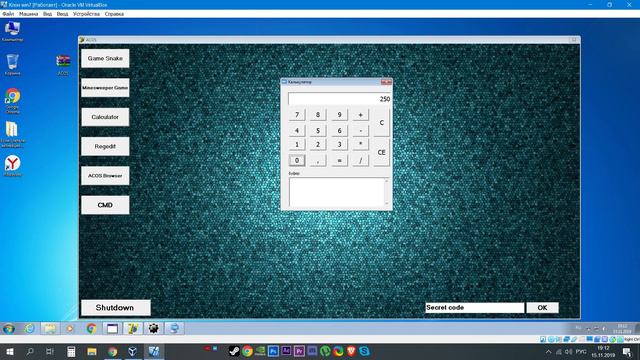Click OK next to Secret code
This screenshot has height=360, width=640.
(x=542, y=308)
